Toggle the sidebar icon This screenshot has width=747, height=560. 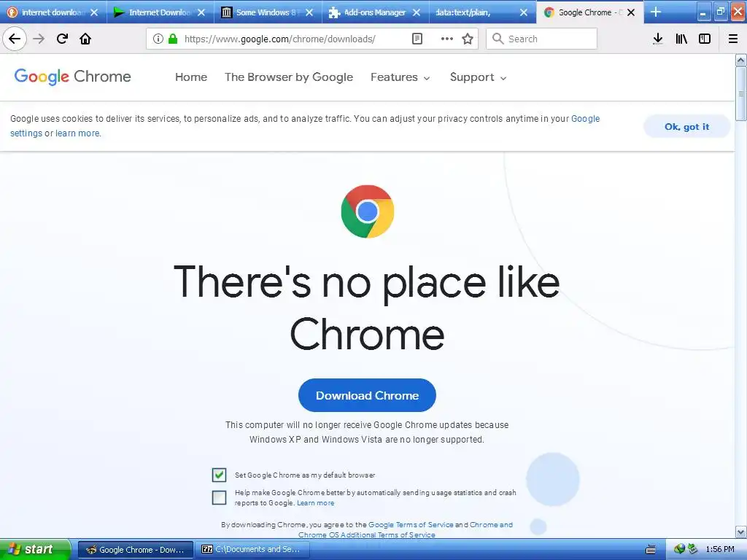pyautogui.click(x=705, y=39)
